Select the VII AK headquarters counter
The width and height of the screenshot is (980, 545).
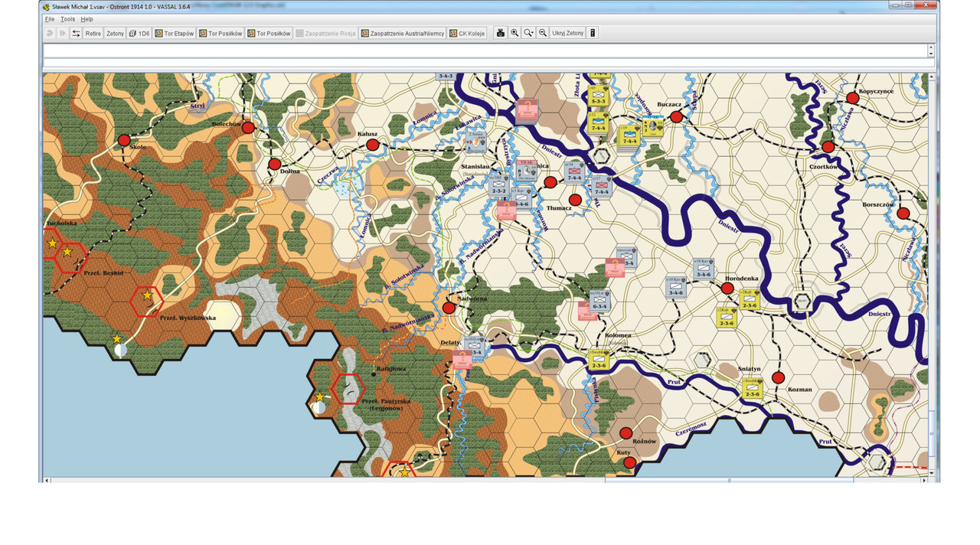point(526,171)
